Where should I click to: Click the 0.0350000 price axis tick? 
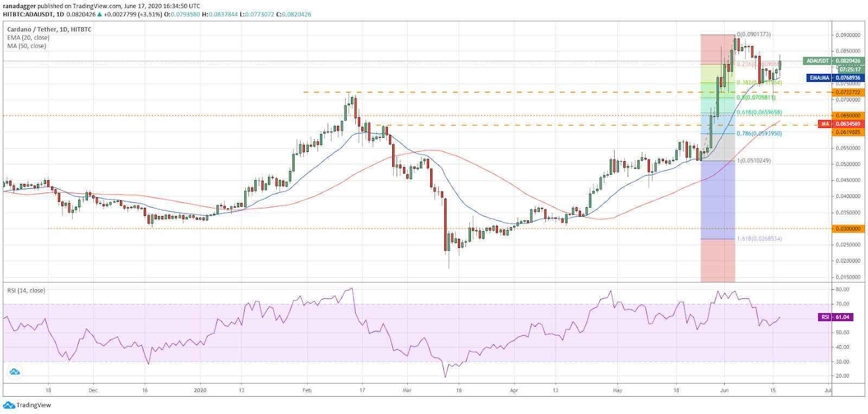(x=848, y=213)
